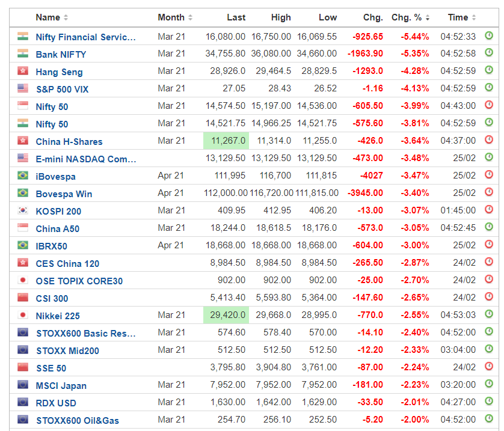Click the High column header
The image size is (504, 431).
tap(281, 17)
